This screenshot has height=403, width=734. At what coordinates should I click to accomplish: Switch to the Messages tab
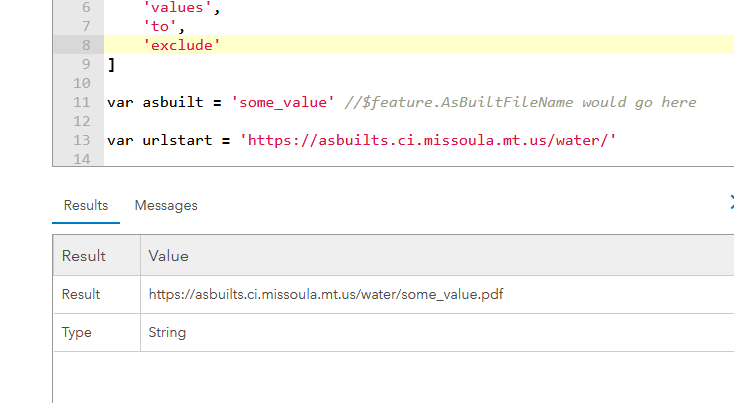[x=166, y=205]
